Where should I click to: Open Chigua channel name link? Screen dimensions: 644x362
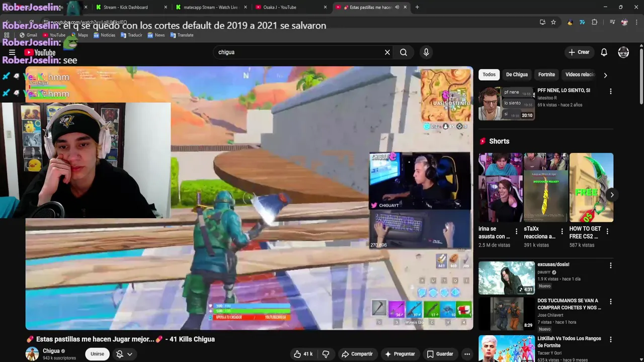[51, 351]
